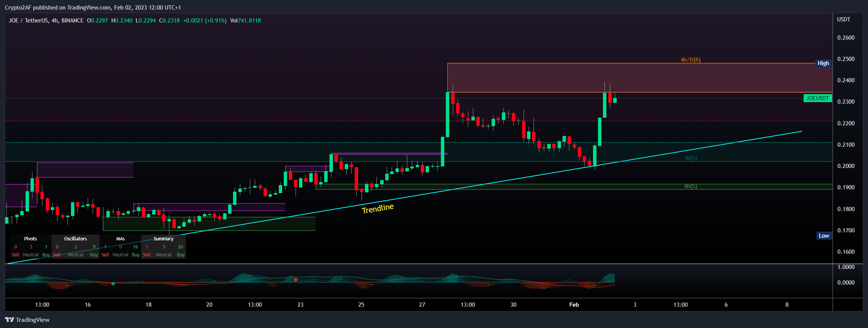Click the Pivots neutral count 3
Screen dimensions: 868x328
[x=31, y=247]
